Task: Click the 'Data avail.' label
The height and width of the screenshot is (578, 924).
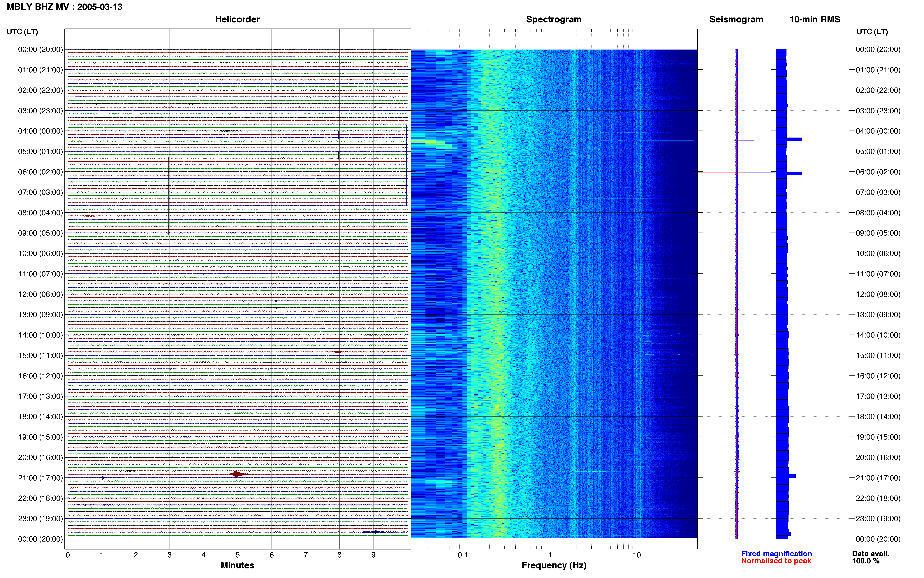Action: pyautogui.click(x=870, y=554)
